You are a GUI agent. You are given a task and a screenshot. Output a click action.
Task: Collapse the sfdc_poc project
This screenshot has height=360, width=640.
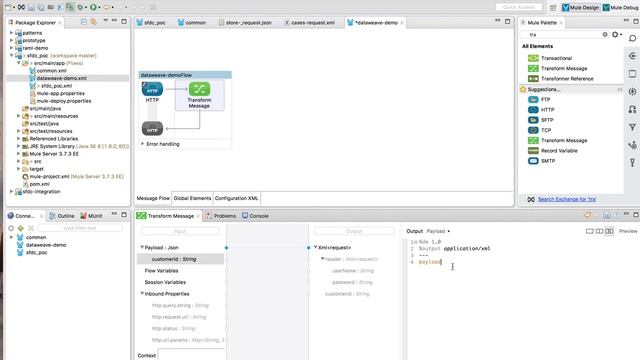pos(11,55)
